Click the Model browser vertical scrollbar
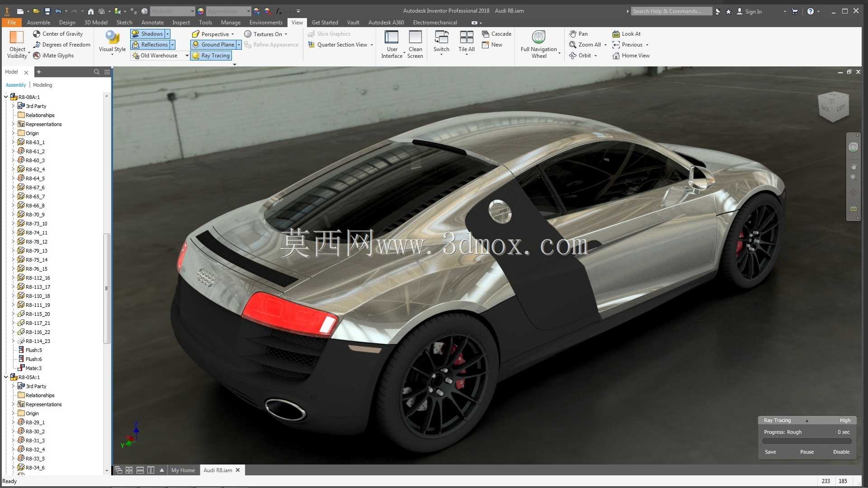This screenshot has width=868, height=488. (x=107, y=288)
